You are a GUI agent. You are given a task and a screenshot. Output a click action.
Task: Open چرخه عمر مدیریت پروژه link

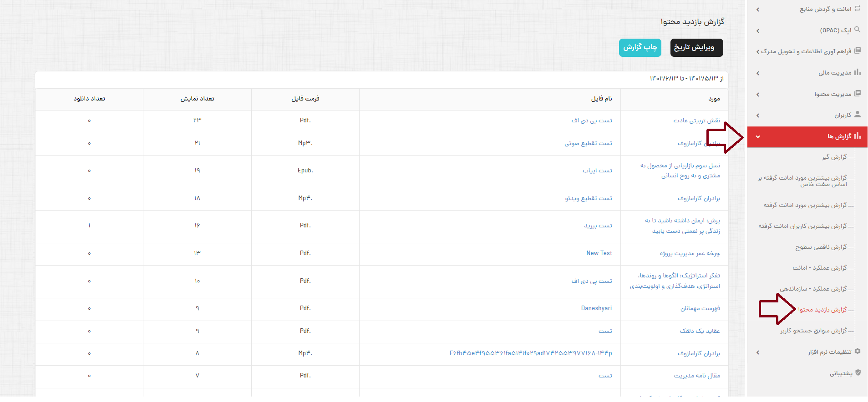coord(690,253)
